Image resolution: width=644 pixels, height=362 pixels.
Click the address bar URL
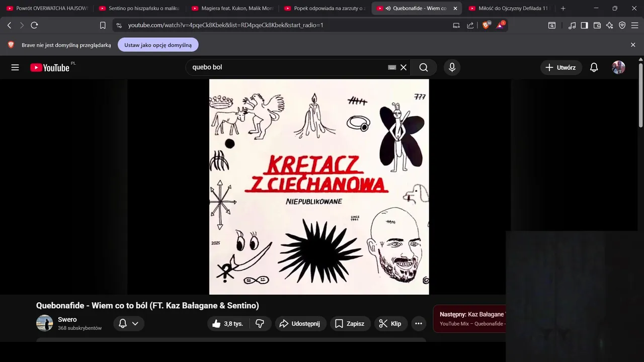pyautogui.click(x=225, y=25)
